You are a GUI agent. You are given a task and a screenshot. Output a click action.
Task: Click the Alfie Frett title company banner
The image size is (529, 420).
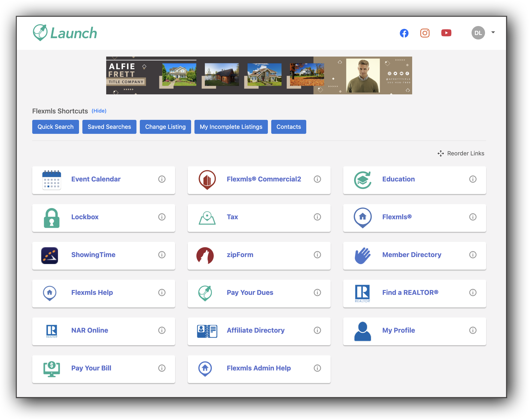[x=259, y=75]
